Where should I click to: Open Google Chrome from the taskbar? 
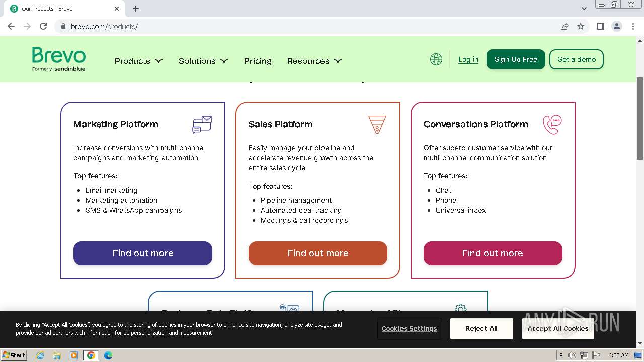click(91, 355)
